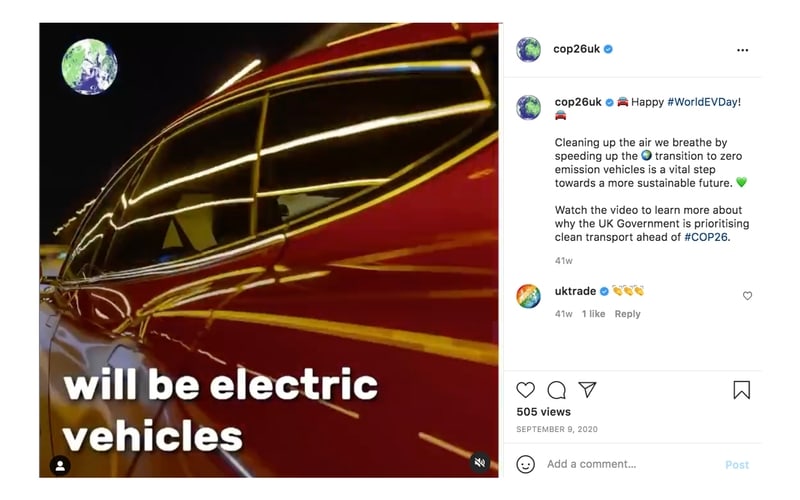Open uktrade profile avatar

pos(529,296)
